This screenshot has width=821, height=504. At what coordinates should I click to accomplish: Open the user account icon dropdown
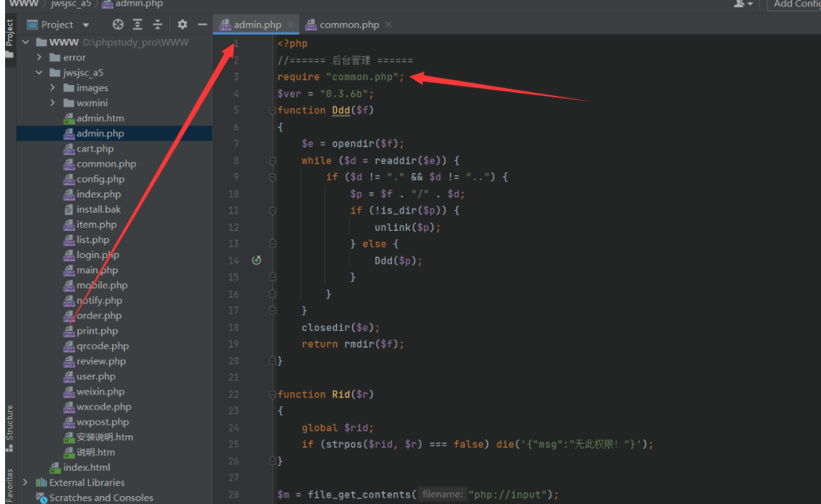743,4
